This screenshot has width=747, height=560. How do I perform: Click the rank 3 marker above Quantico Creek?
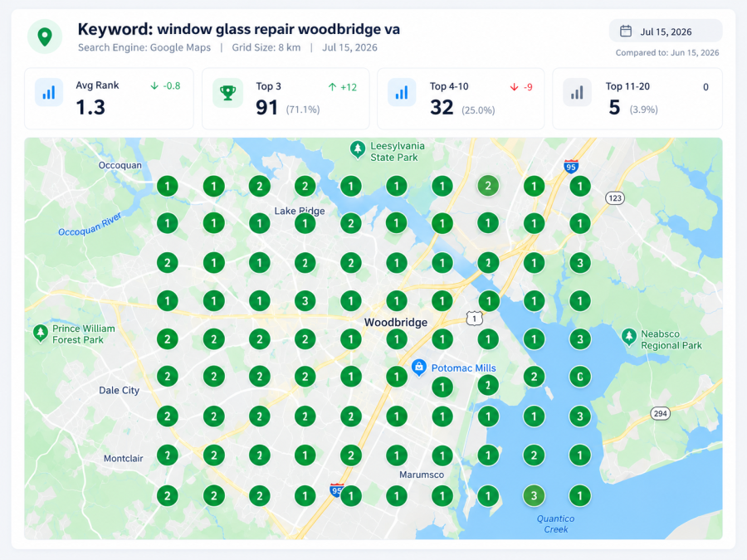[x=534, y=496]
